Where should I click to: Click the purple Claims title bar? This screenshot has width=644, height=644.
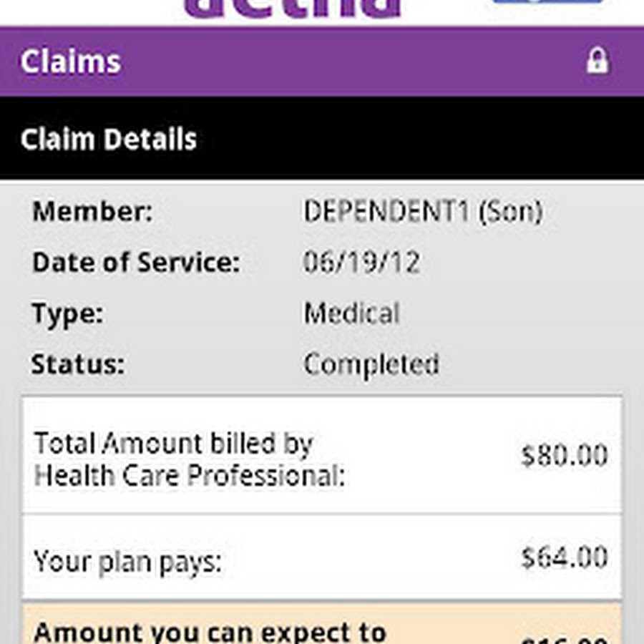[x=322, y=62]
